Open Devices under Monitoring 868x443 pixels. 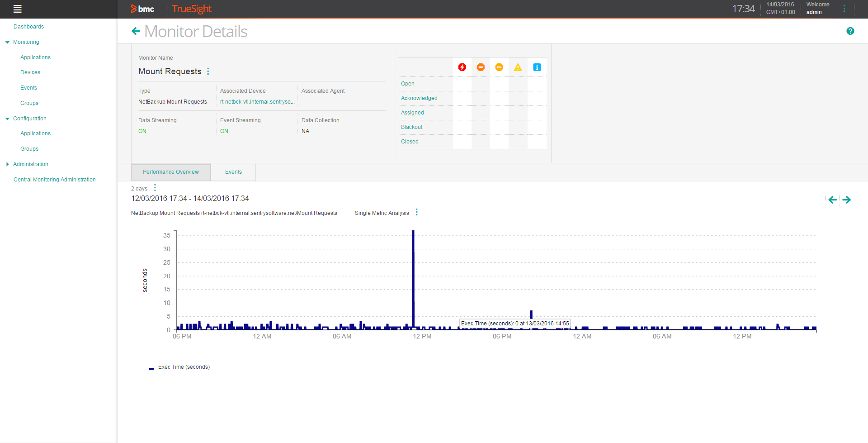click(30, 72)
